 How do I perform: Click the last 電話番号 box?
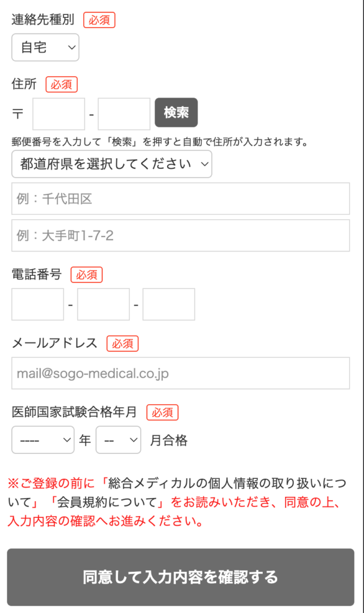click(169, 304)
